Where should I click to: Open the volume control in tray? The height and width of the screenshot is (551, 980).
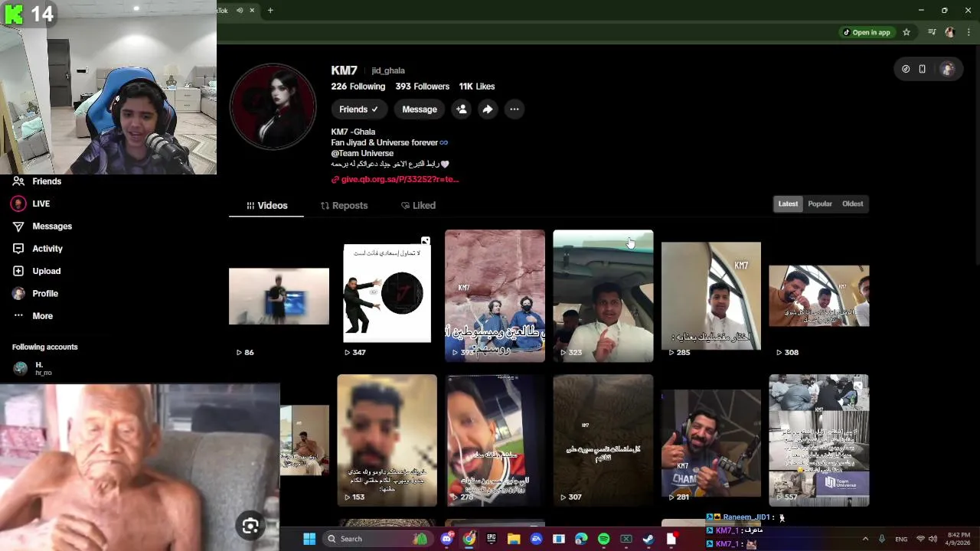click(933, 539)
